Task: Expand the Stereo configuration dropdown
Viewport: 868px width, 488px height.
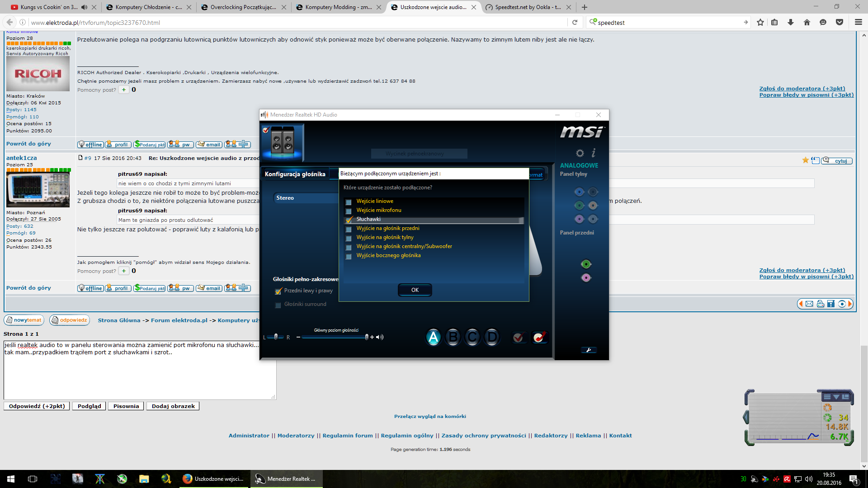Action: click(x=307, y=198)
